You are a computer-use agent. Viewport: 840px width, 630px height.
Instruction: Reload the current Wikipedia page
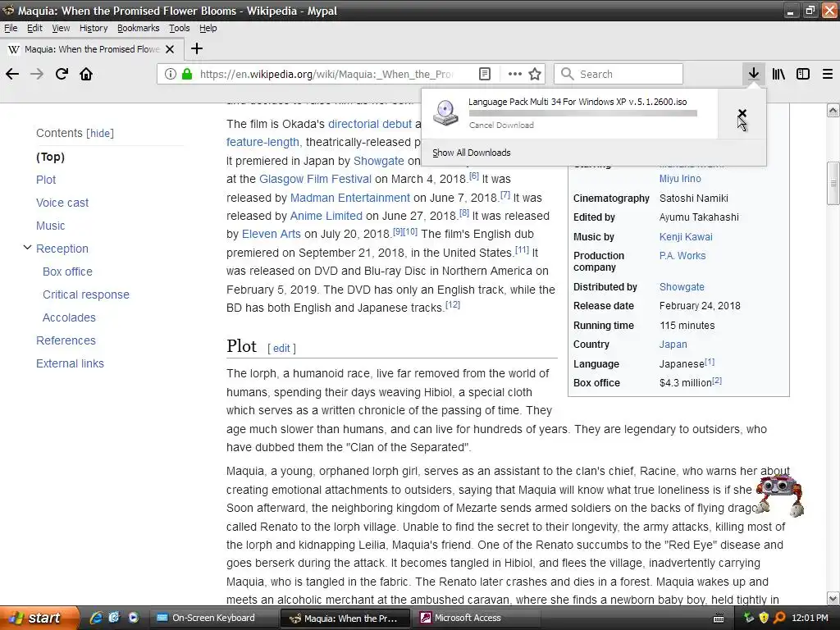pyautogui.click(x=62, y=74)
